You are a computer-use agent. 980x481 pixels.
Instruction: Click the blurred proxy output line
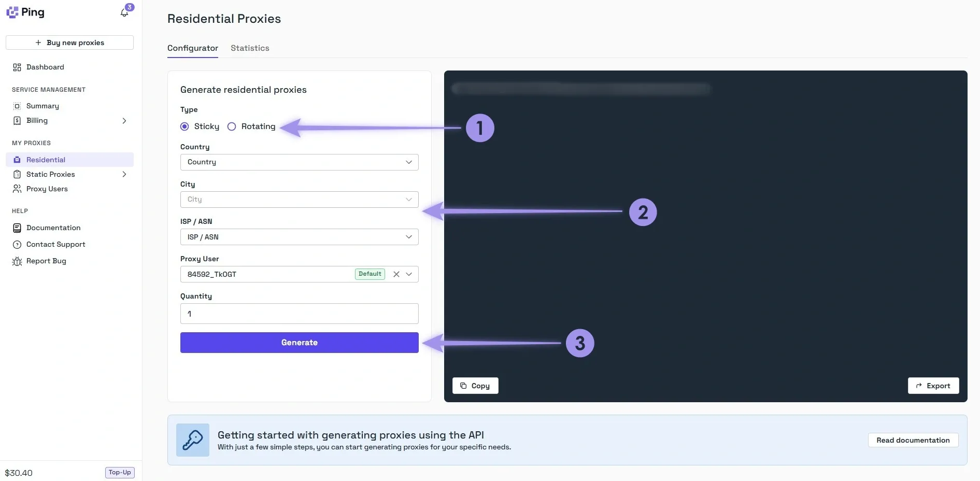pos(580,89)
